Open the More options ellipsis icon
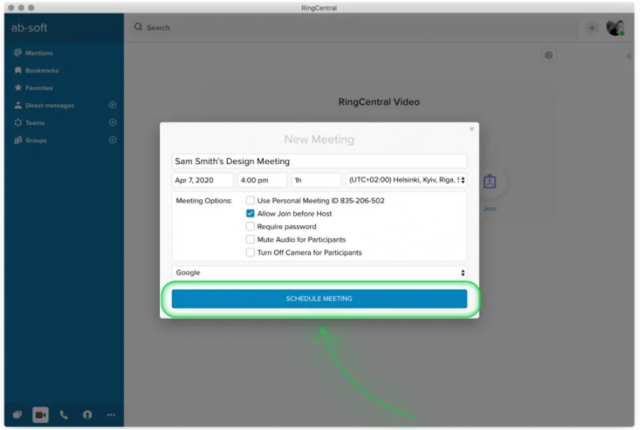The height and width of the screenshot is (430, 640). [111, 414]
